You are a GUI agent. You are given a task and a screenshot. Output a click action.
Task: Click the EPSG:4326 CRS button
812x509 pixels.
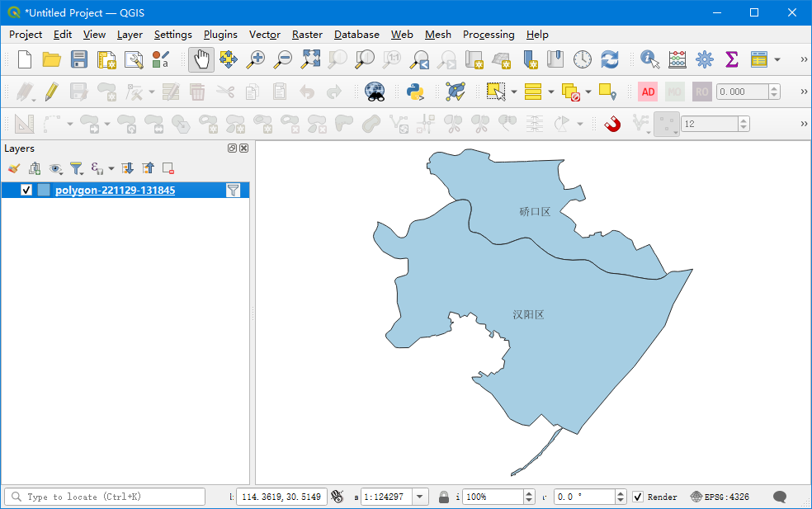pyautogui.click(x=720, y=497)
